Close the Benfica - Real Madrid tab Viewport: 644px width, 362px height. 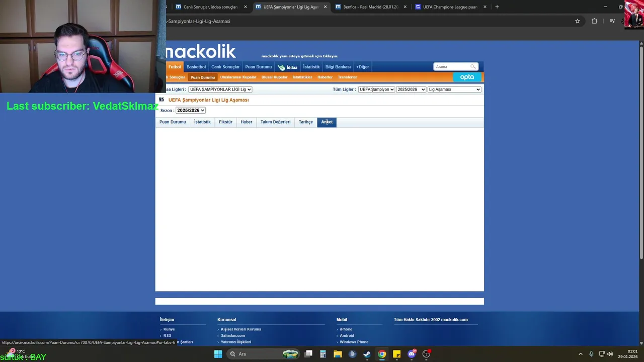pos(405,7)
